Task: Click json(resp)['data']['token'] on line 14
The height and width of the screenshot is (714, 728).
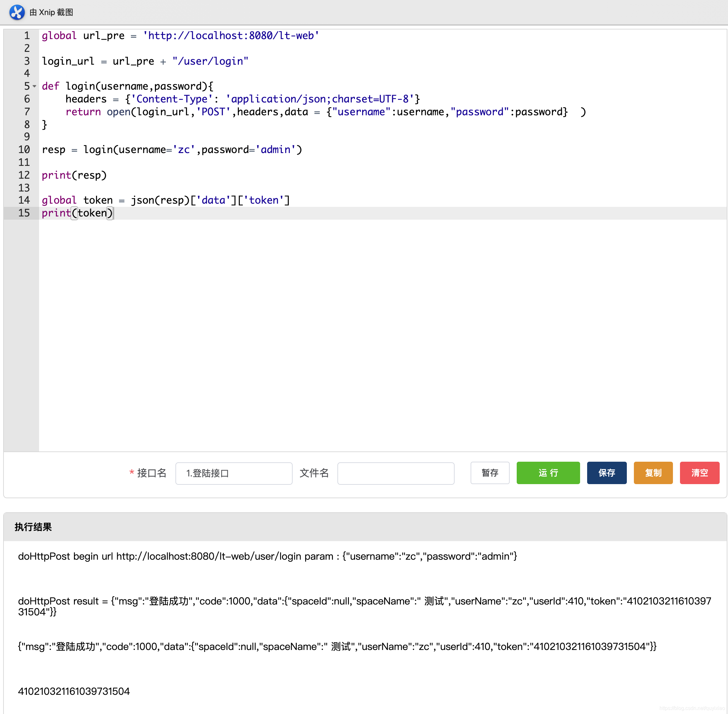Action: tap(210, 200)
